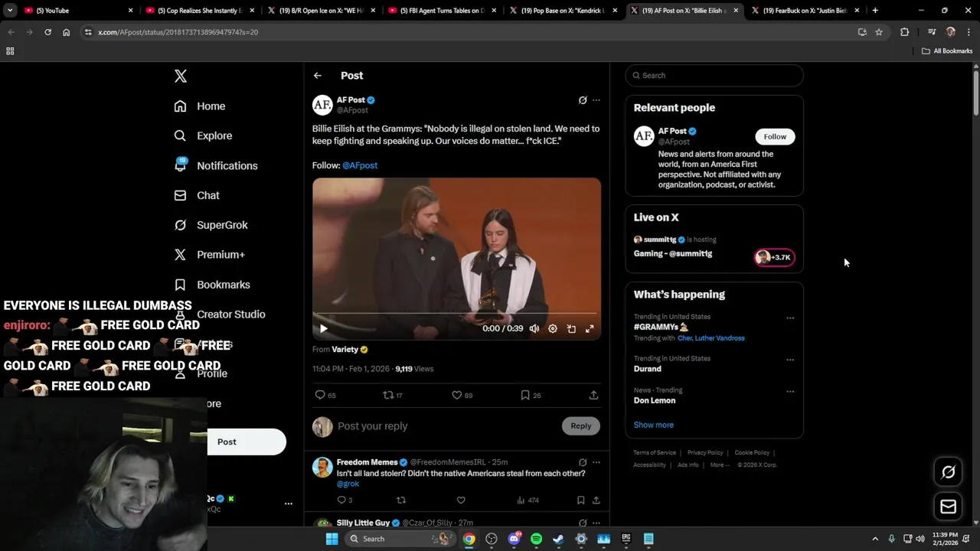The image size is (980, 551).
Task: Open the #GRAMMYs trending topic
Action: click(661, 327)
